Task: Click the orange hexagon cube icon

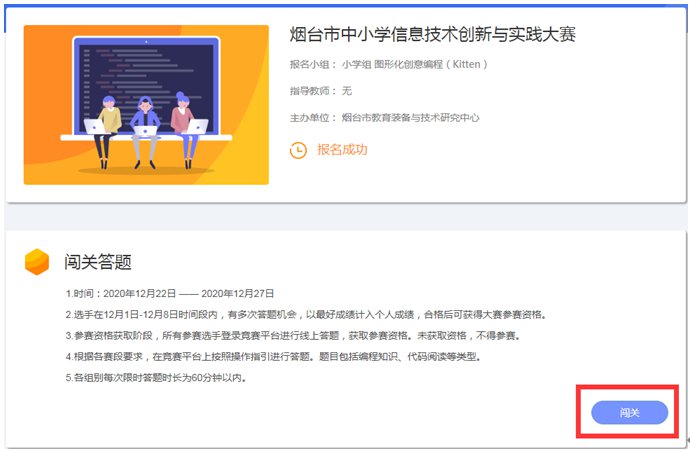Action: pos(37,262)
